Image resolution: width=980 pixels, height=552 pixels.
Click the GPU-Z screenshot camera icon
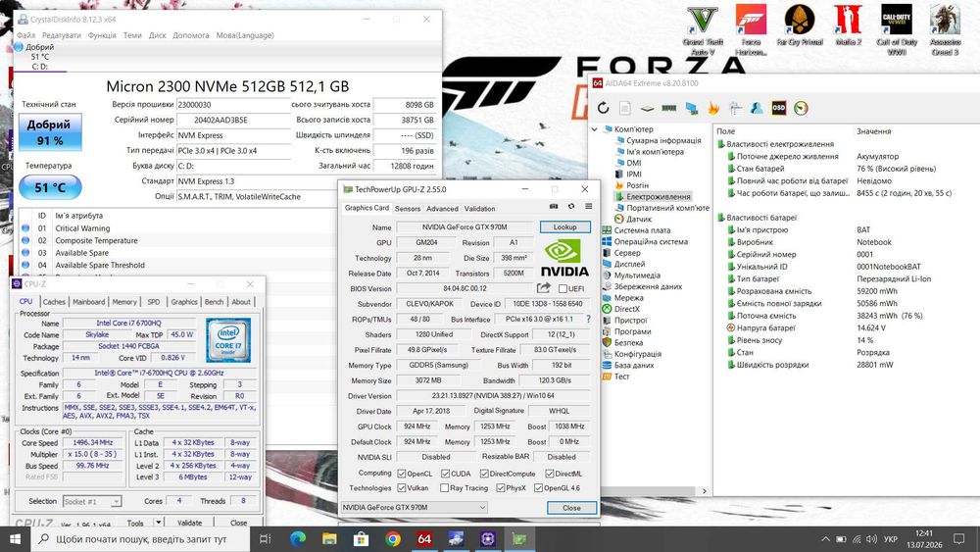554,206
